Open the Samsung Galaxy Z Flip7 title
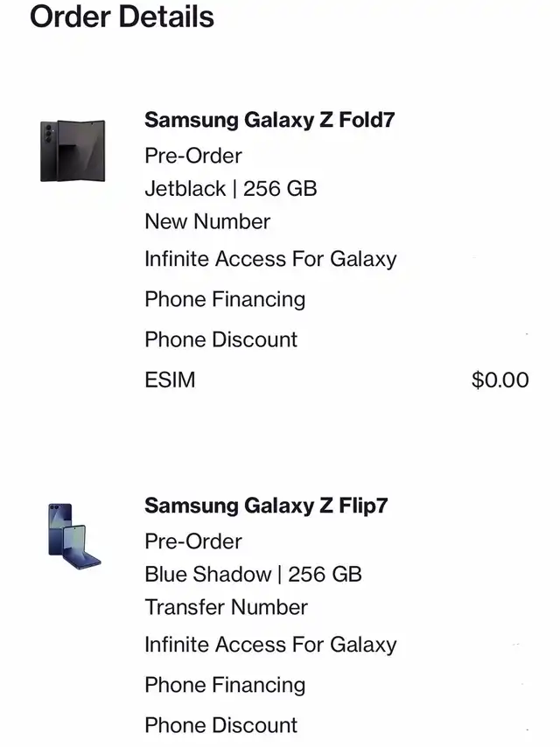The width and height of the screenshot is (560, 747). coord(266,506)
